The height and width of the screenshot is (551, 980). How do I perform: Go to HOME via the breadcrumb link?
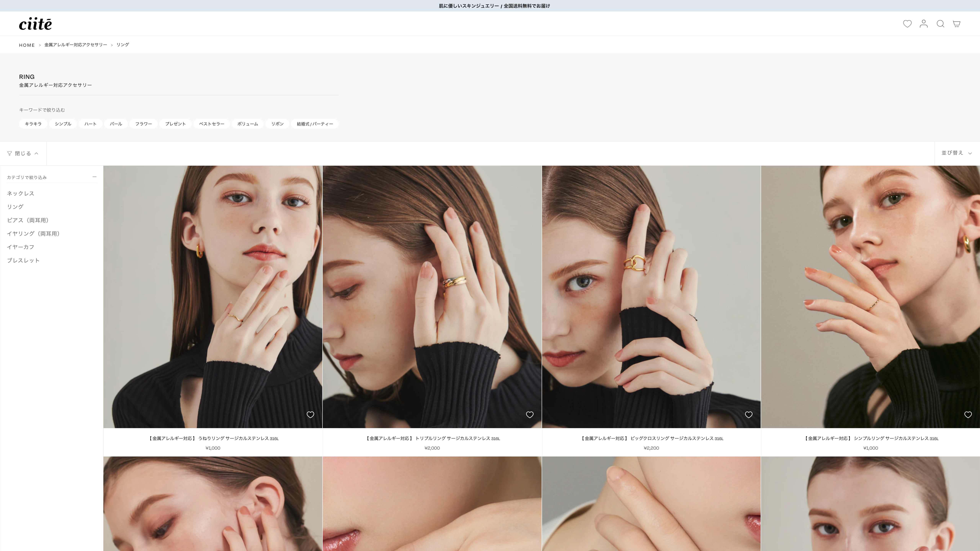(27, 45)
